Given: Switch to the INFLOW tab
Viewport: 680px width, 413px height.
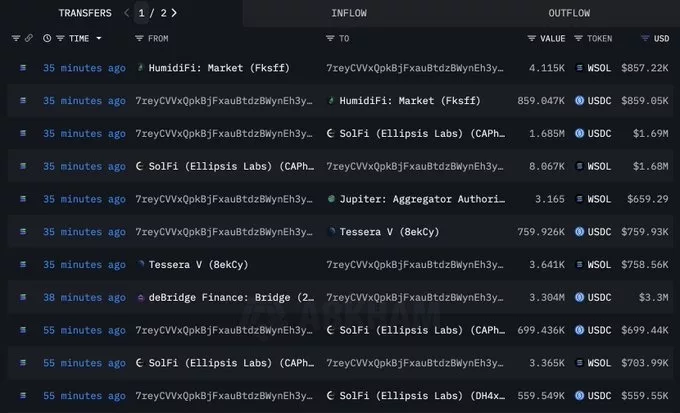Looking at the screenshot, I should (350, 13).
